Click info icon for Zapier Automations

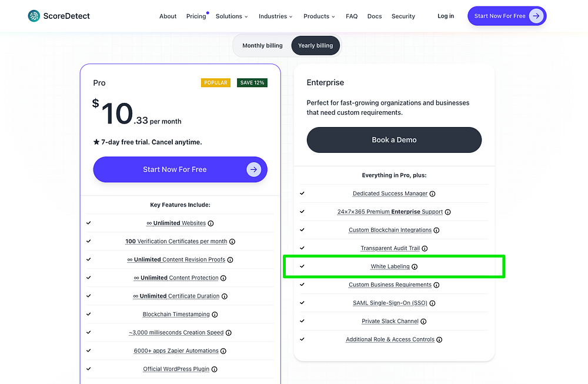(223, 351)
